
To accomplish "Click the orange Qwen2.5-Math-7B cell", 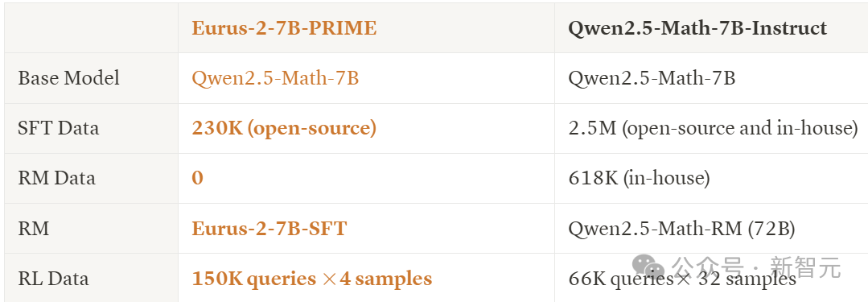I will click(275, 78).
